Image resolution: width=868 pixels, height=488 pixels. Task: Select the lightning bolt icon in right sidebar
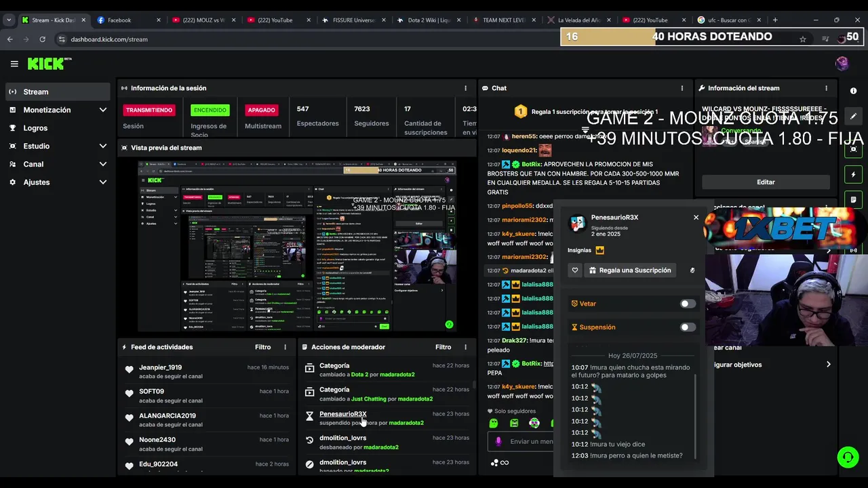coord(853,174)
